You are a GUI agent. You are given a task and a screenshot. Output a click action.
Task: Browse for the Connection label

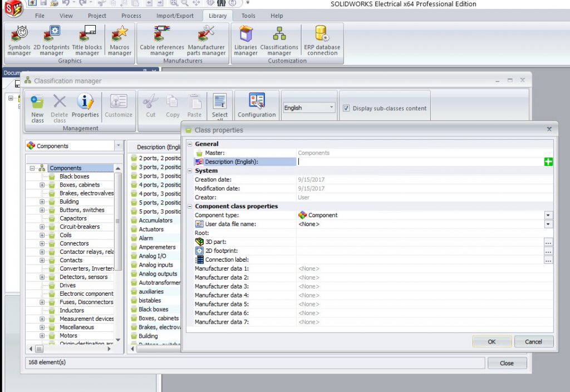548,259
